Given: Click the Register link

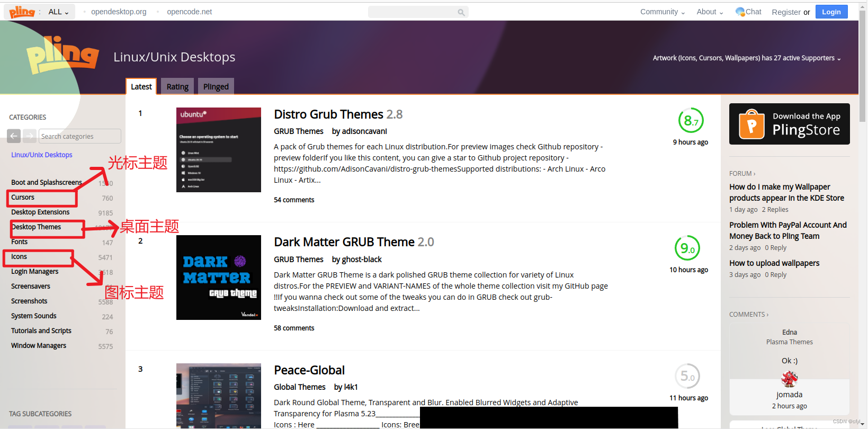Looking at the screenshot, I should pos(786,12).
